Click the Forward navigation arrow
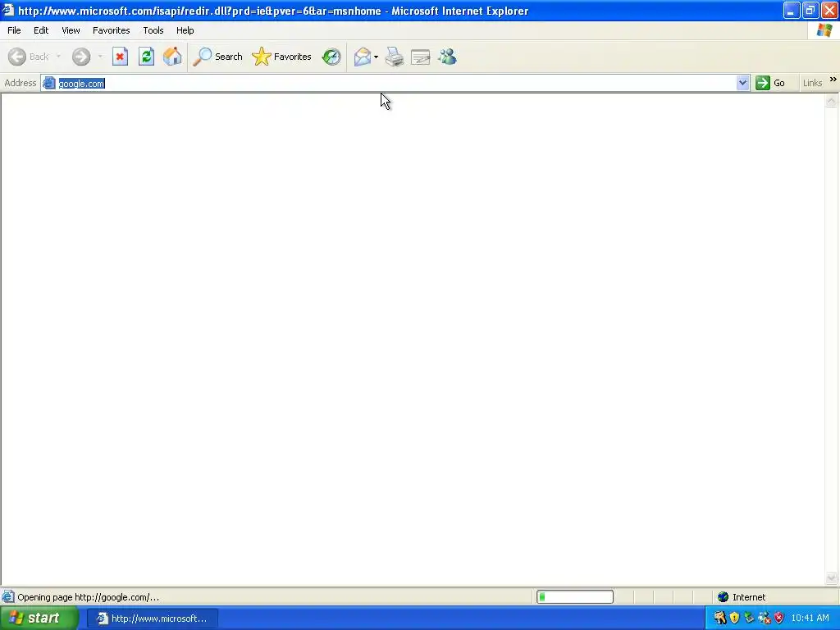 click(81, 57)
